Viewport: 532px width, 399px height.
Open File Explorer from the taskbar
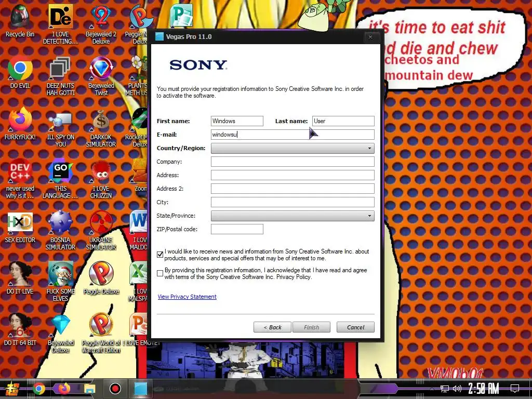pyautogui.click(x=89, y=389)
